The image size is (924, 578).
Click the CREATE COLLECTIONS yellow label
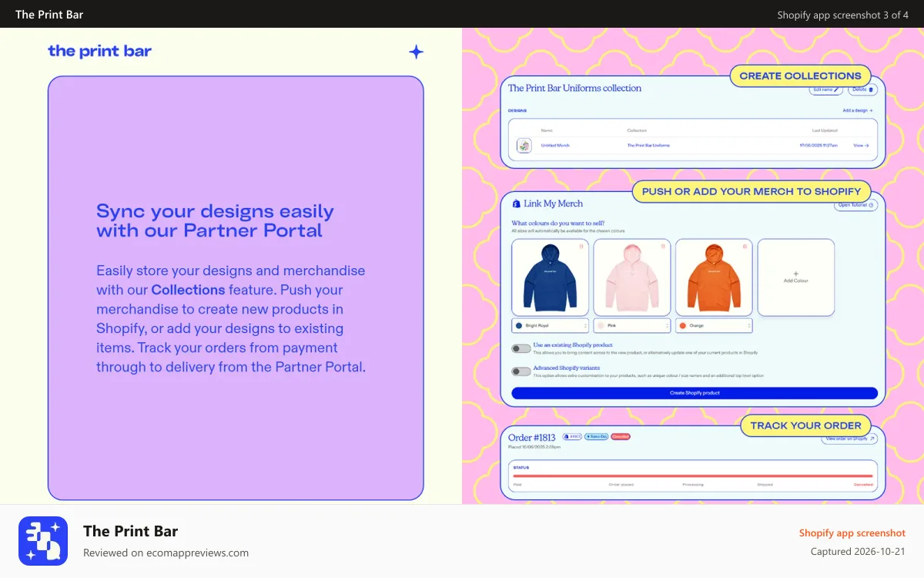(801, 76)
